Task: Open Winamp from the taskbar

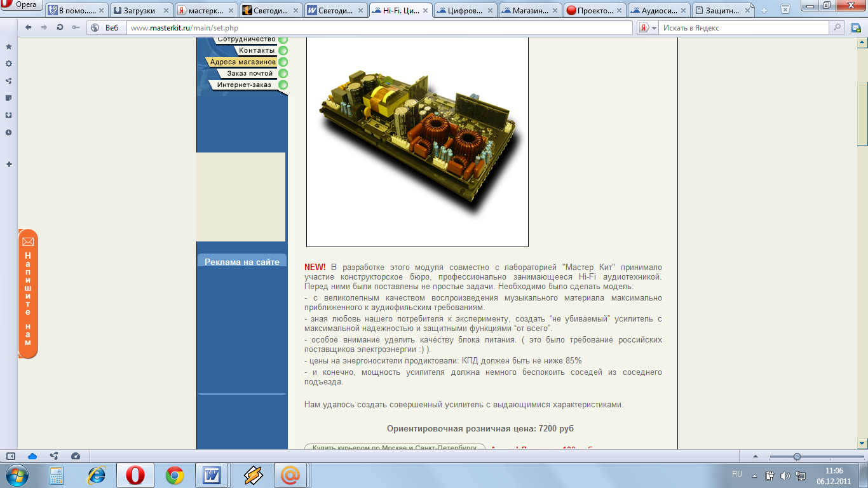Action: pos(253,475)
